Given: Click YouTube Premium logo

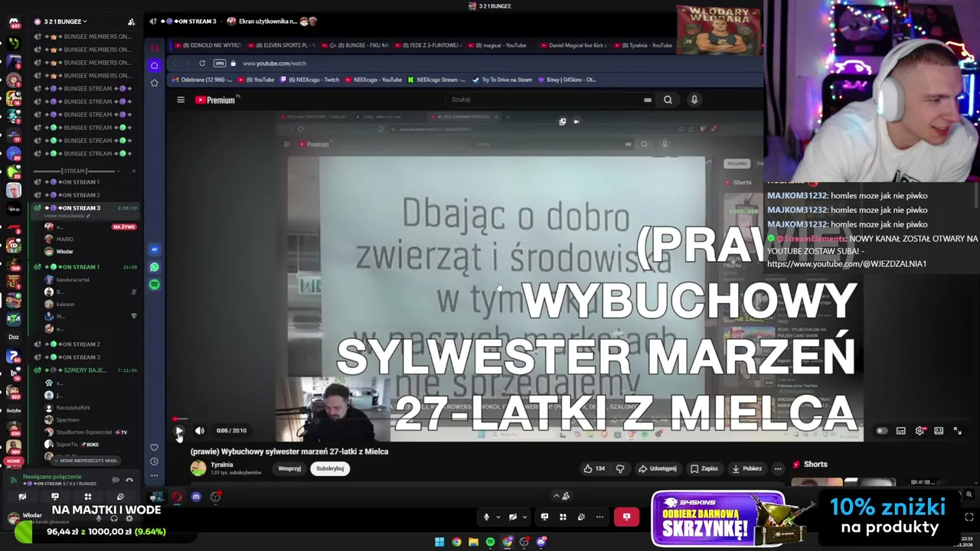Looking at the screenshot, I should click(217, 99).
